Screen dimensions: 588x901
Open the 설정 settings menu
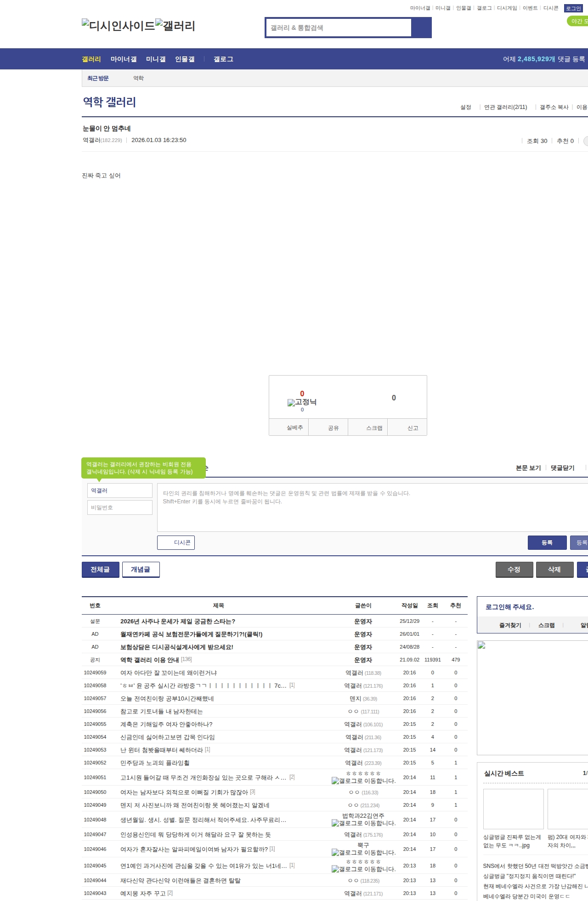coord(466,107)
